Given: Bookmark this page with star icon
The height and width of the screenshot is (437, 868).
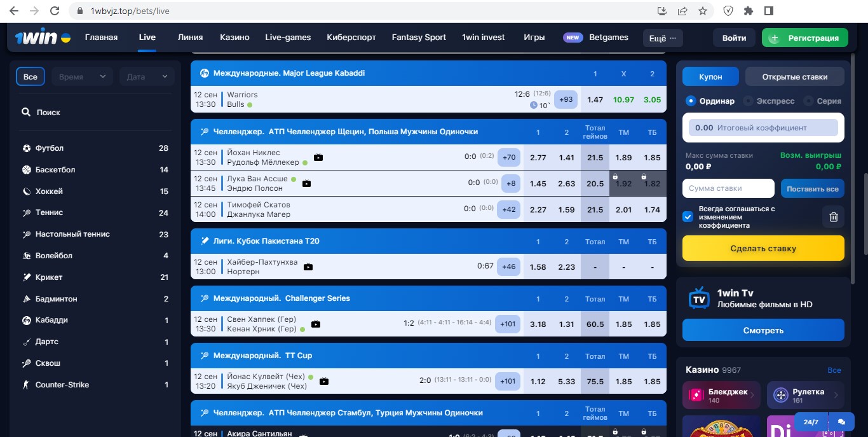Looking at the screenshot, I should (x=702, y=11).
